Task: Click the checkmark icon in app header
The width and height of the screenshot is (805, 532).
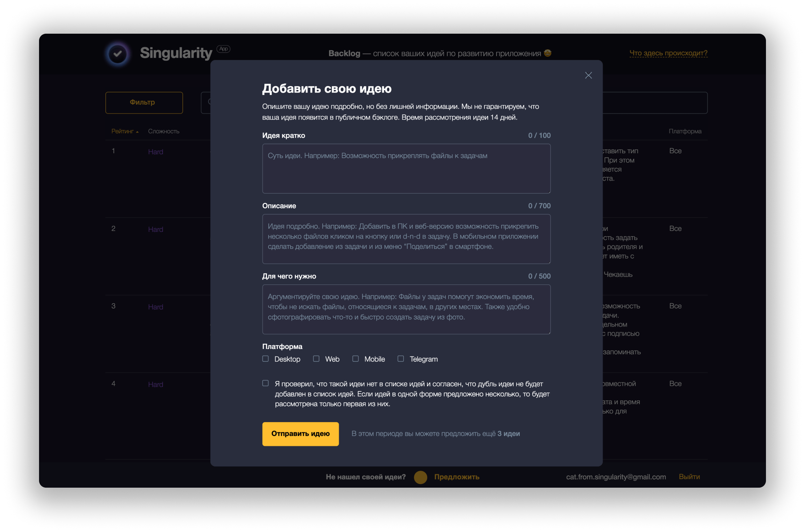Action: pyautogui.click(x=117, y=54)
